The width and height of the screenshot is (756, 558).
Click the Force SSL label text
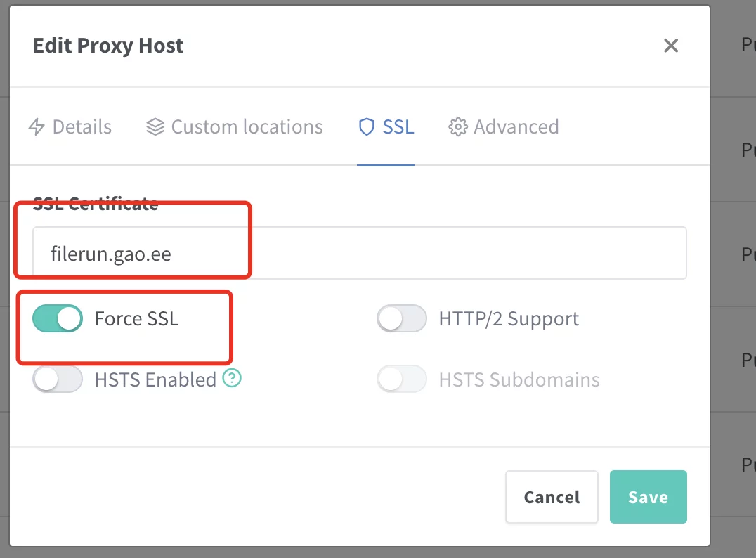coord(136,319)
